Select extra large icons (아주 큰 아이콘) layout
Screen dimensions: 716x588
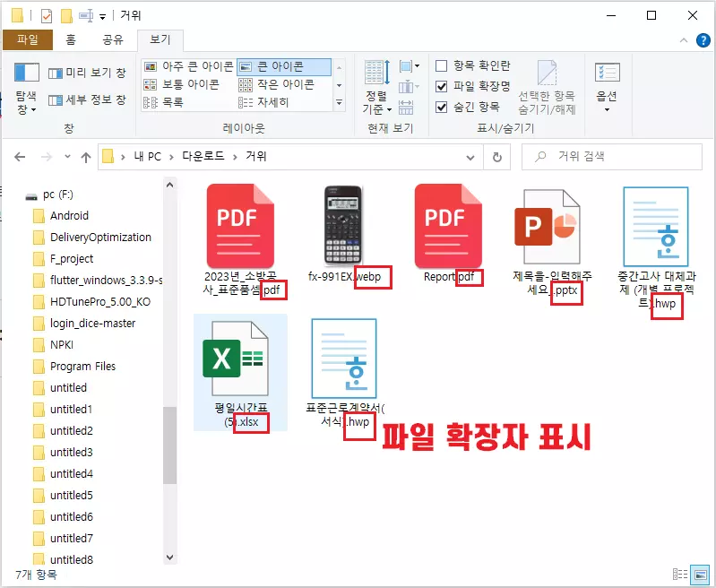click(188, 66)
